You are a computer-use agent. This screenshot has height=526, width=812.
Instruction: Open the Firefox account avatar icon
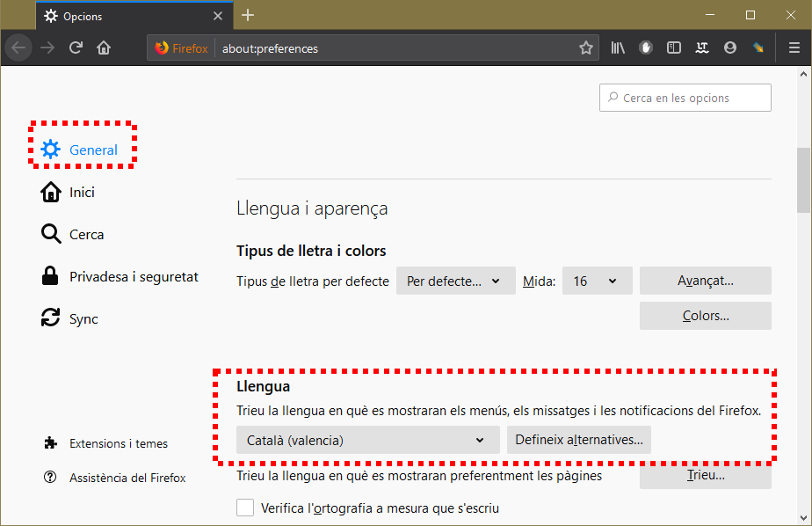click(730, 48)
